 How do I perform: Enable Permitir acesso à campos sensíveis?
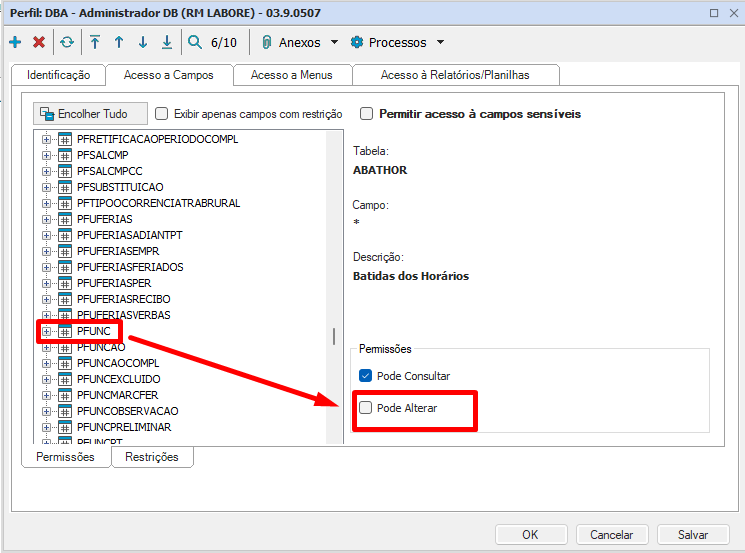pyautogui.click(x=366, y=114)
